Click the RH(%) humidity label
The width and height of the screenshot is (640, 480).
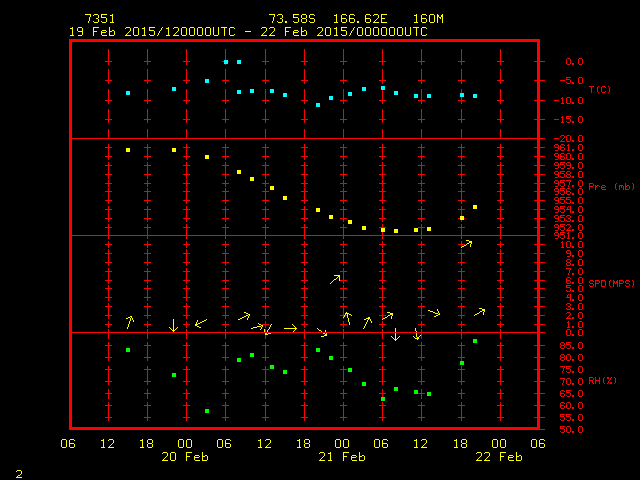click(x=603, y=381)
